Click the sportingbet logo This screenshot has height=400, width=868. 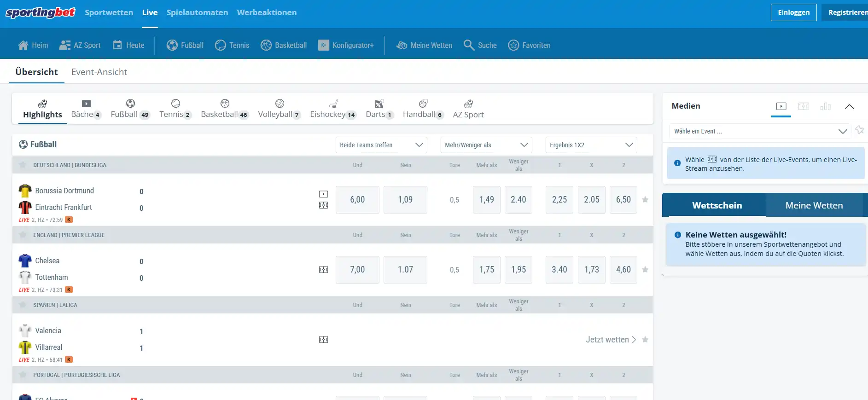(41, 12)
